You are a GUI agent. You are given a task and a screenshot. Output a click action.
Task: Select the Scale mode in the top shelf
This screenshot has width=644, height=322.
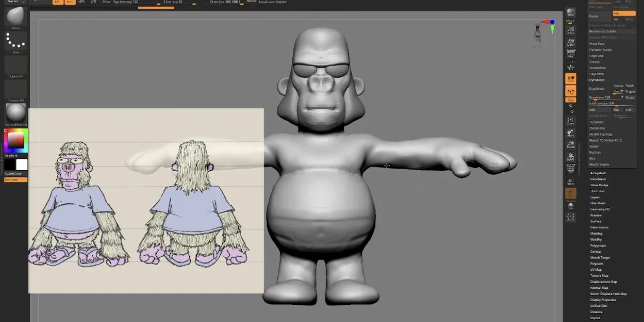(x=93, y=2)
